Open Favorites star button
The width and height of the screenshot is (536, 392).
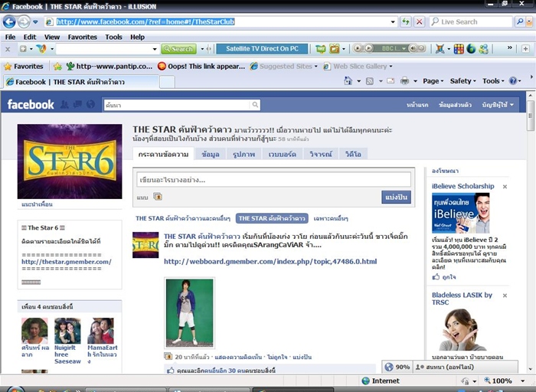click(24, 67)
